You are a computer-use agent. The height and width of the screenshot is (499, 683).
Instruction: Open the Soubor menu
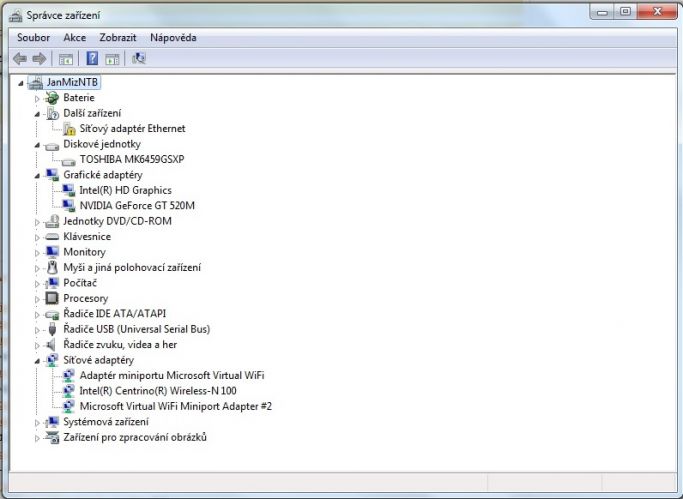pos(33,38)
